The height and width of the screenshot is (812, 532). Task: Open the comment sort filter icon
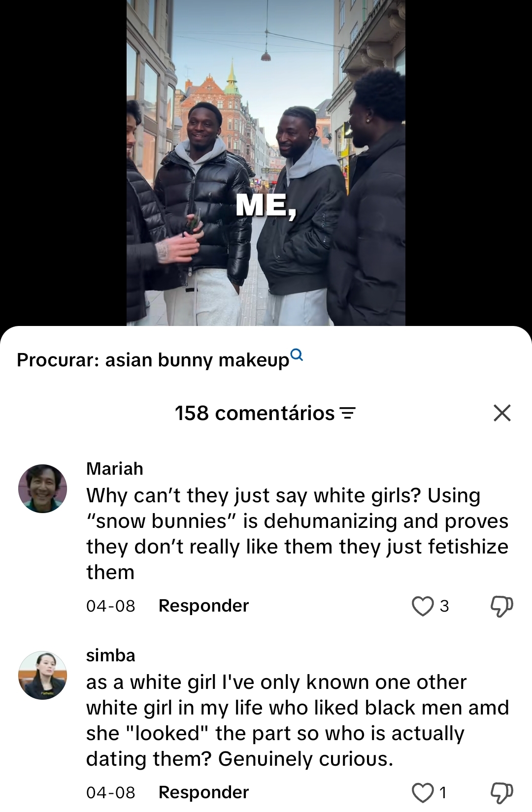point(348,413)
